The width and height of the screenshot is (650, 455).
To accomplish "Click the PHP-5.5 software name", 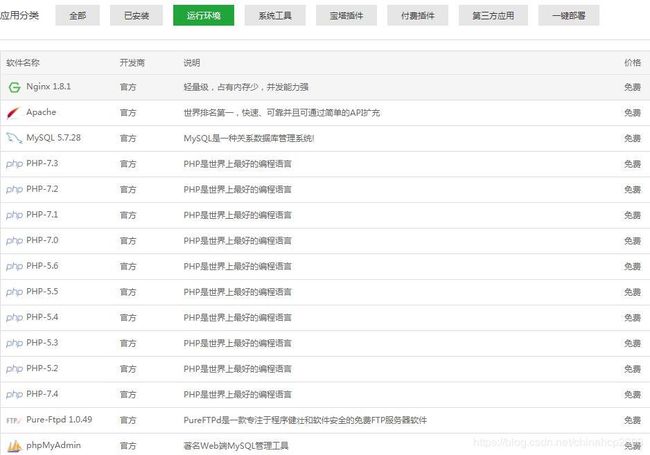I will 42,291.
